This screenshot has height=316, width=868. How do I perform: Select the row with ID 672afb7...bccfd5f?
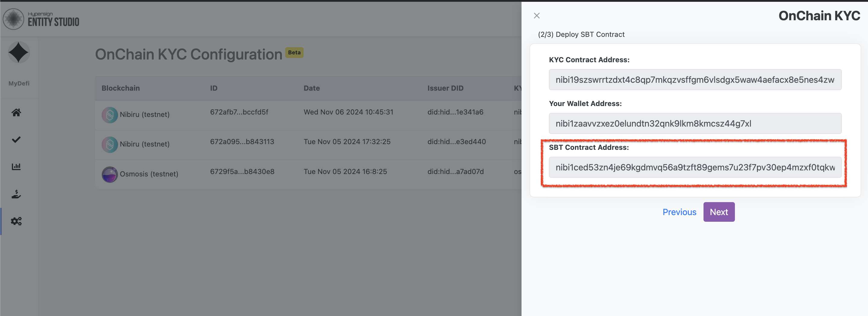[x=239, y=112]
